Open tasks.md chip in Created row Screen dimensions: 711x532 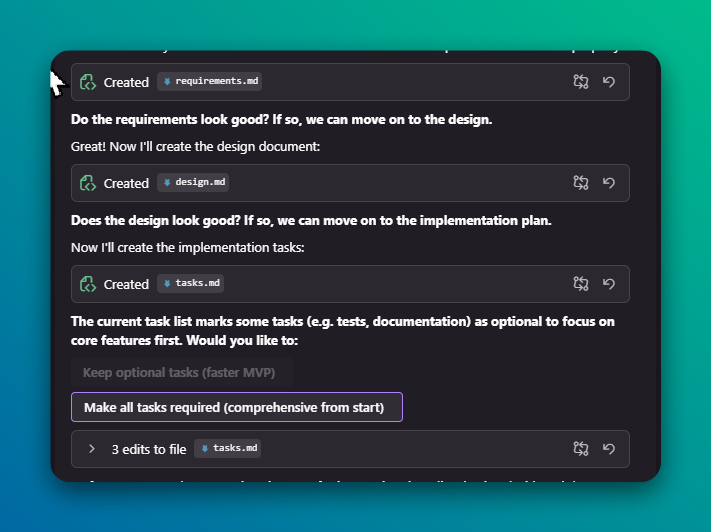pyautogui.click(x=191, y=283)
